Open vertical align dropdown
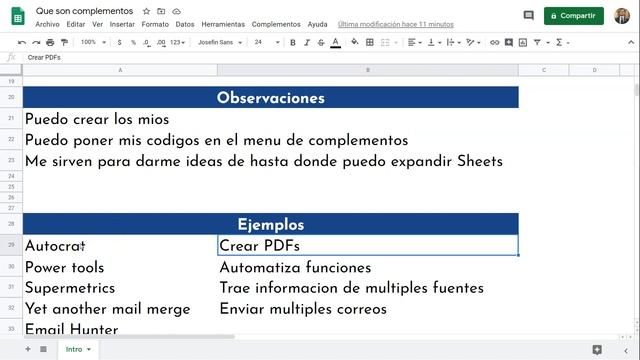 coord(434,42)
